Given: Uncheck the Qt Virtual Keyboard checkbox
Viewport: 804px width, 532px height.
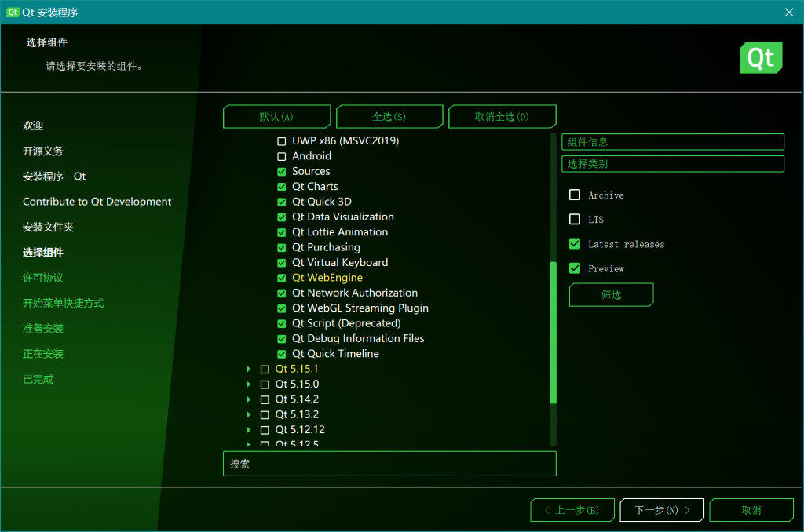Looking at the screenshot, I should tap(282, 263).
